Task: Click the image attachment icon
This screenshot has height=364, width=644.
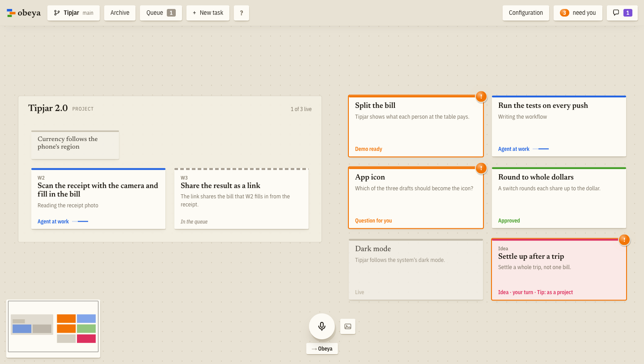Action: coord(348,326)
